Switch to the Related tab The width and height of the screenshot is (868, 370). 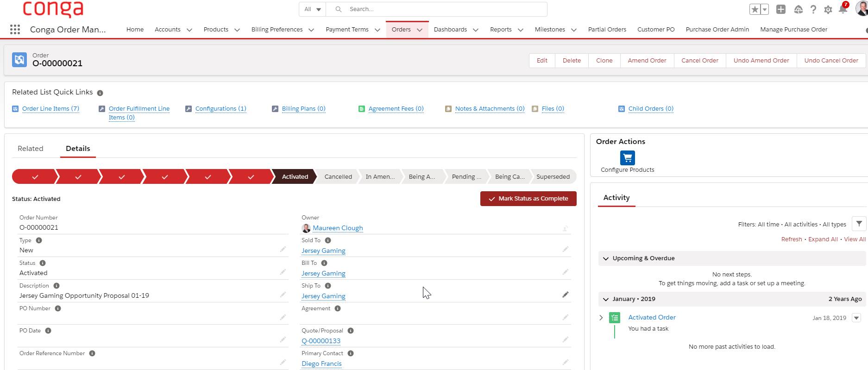[x=31, y=149]
